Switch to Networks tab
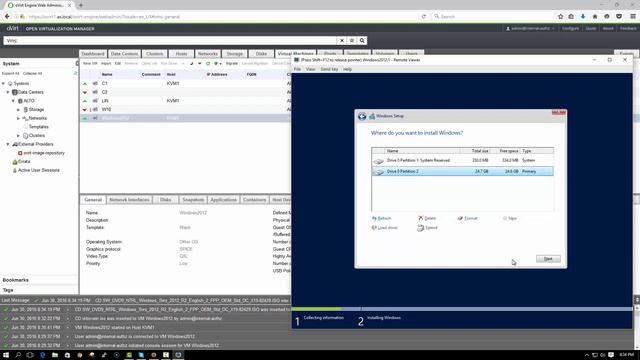 208,54
